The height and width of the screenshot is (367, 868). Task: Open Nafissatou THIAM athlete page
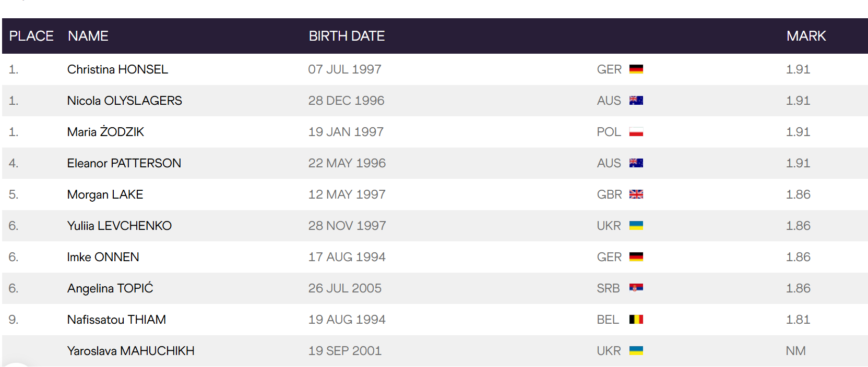point(116,320)
